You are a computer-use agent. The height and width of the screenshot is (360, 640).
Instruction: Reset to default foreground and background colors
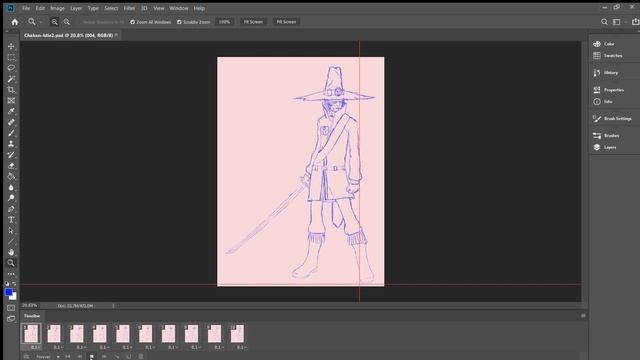point(7,283)
